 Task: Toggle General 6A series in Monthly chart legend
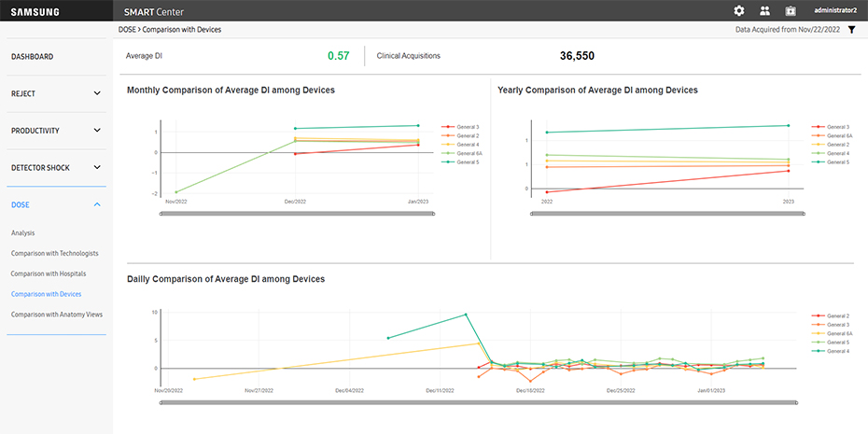coord(469,153)
